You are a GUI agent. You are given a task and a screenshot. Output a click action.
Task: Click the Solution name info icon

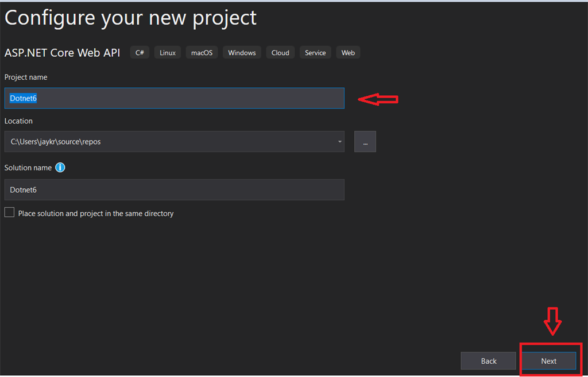tap(60, 168)
